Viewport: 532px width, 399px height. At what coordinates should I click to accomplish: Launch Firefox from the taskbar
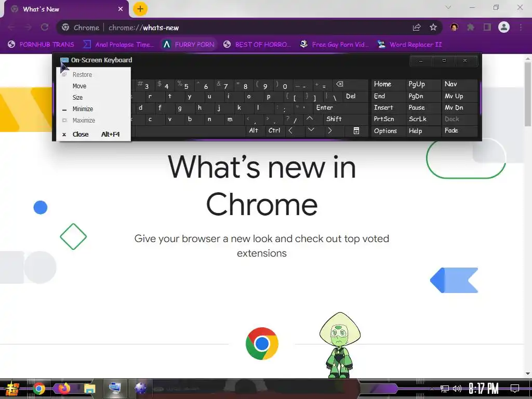[x=64, y=389]
